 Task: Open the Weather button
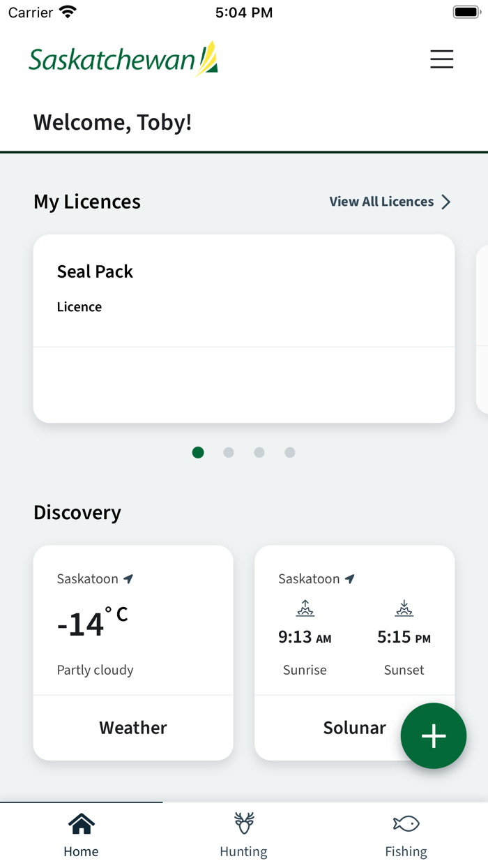(133, 728)
